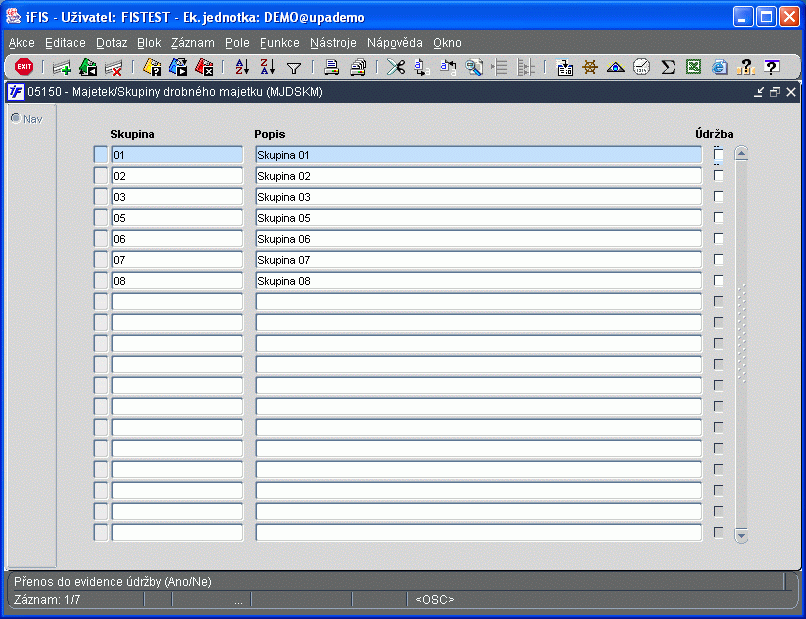Click the funnel filter icon

[294, 68]
